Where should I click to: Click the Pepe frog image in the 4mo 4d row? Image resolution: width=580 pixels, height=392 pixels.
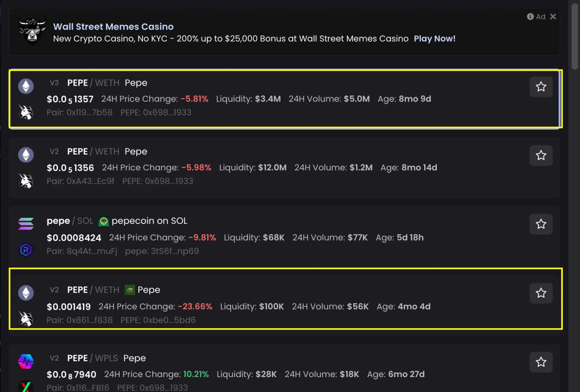[x=130, y=290]
